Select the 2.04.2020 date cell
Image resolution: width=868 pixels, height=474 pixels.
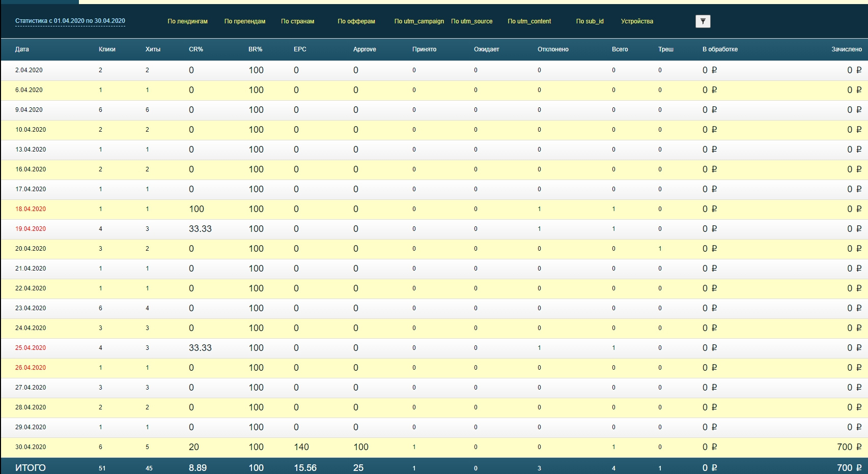tap(29, 70)
